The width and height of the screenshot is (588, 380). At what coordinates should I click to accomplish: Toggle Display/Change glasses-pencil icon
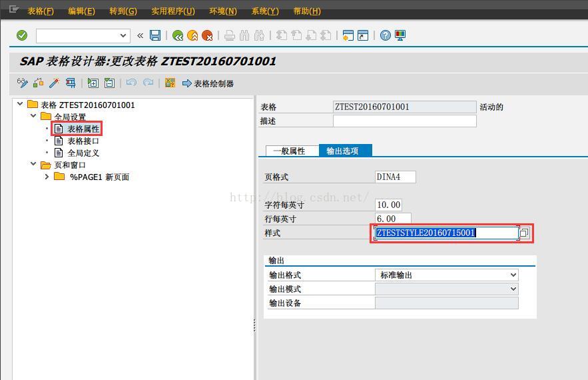pos(23,83)
